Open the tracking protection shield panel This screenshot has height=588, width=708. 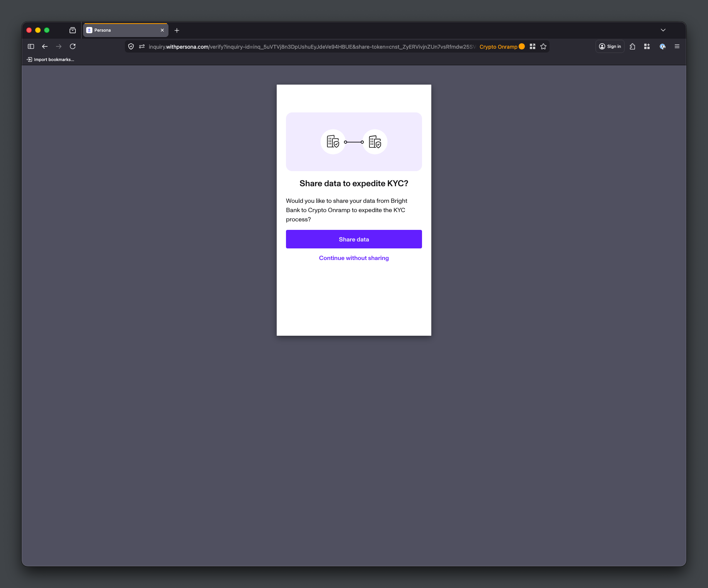(x=131, y=46)
